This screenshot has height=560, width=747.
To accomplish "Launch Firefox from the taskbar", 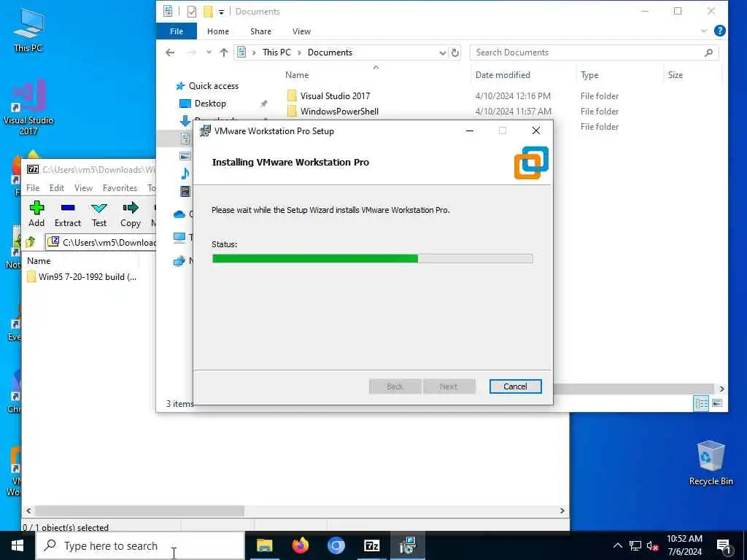I will coord(300,545).
